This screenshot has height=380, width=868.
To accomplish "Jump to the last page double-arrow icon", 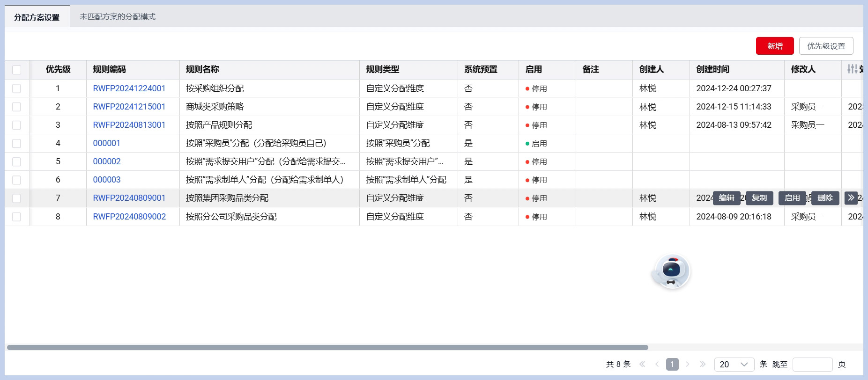I will coord(703,364).
